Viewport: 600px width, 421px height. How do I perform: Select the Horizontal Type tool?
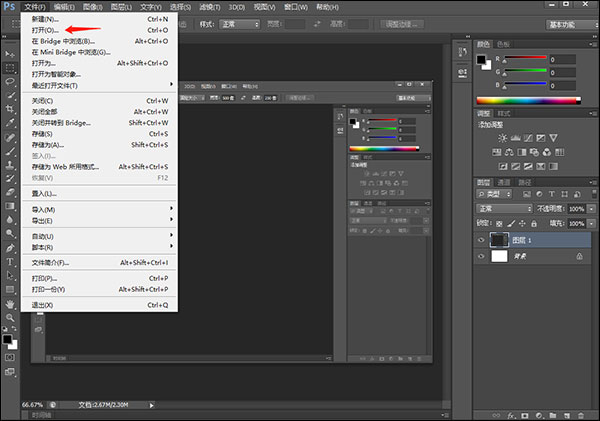click(x=10, y=261)
